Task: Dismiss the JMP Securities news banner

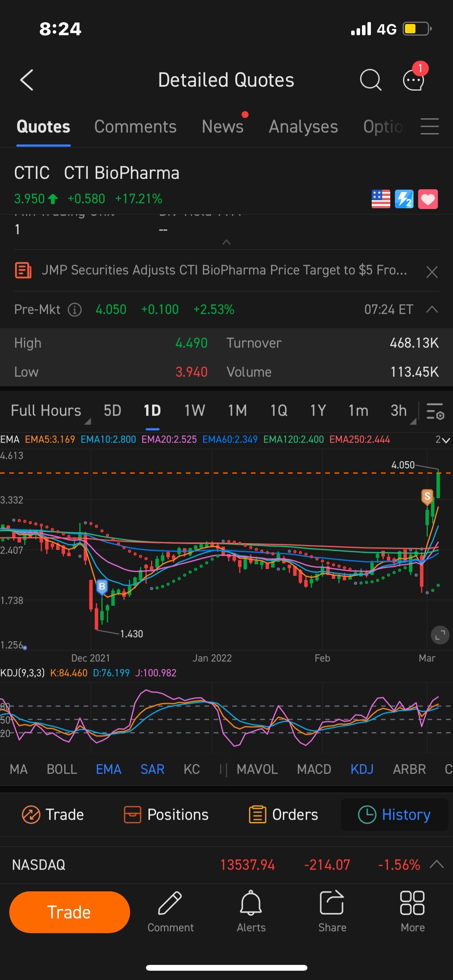Action: [x=432, y=272]
